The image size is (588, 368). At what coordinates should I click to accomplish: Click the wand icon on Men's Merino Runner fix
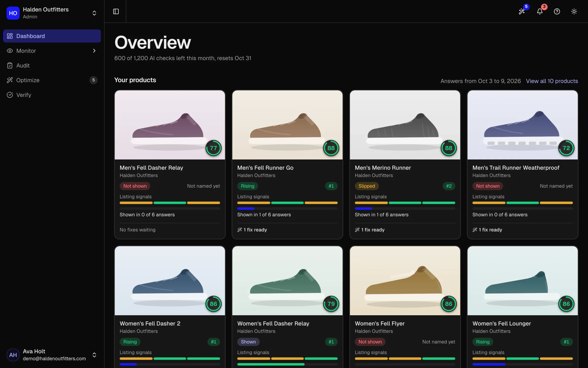tap(357, 230)
